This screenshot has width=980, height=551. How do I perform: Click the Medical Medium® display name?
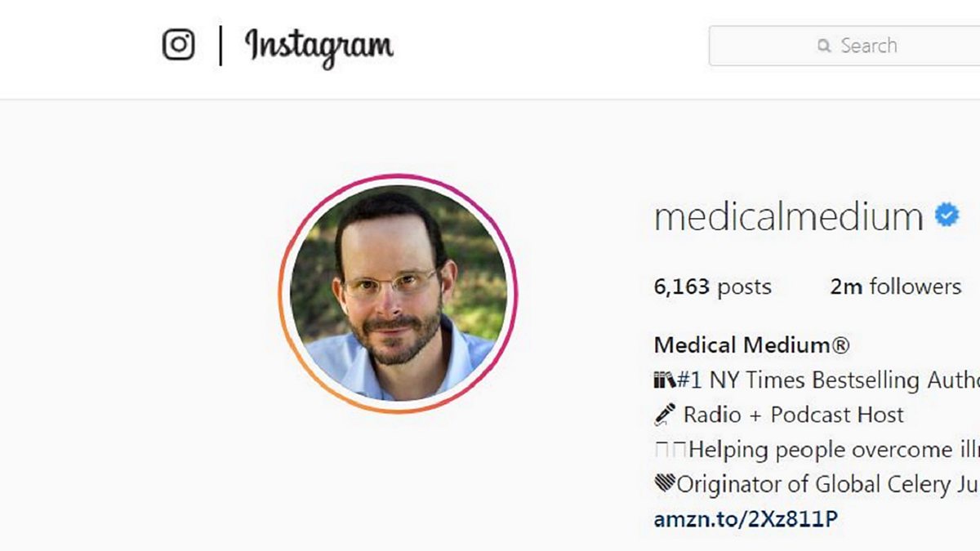(x=752, y=345)
